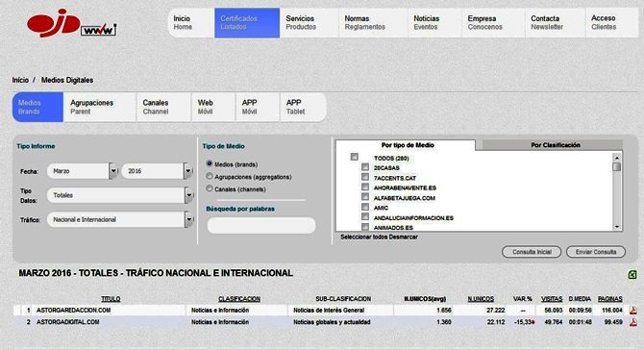The width and height of the screenshot is (644, 350).
Task: Tick the AHORABENAVENTE.ES checkbox
Action: tap(365, 187)
